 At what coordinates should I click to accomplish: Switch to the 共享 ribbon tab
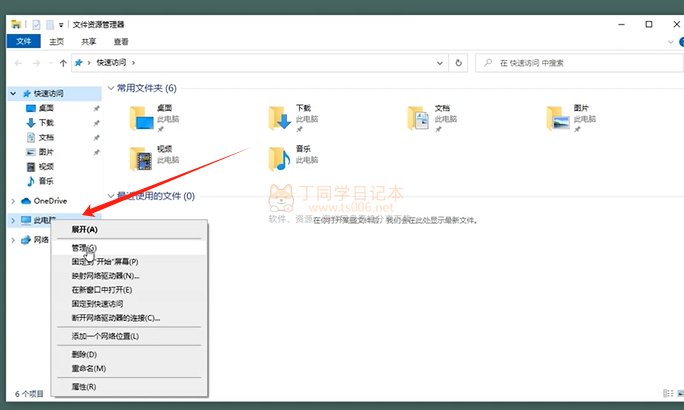click(x=89, y=41)
